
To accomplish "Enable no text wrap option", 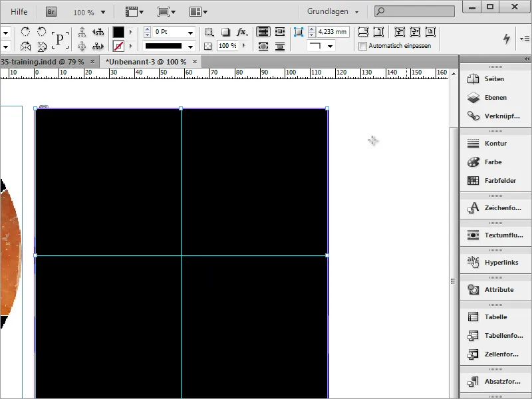I will coord(263,32).
